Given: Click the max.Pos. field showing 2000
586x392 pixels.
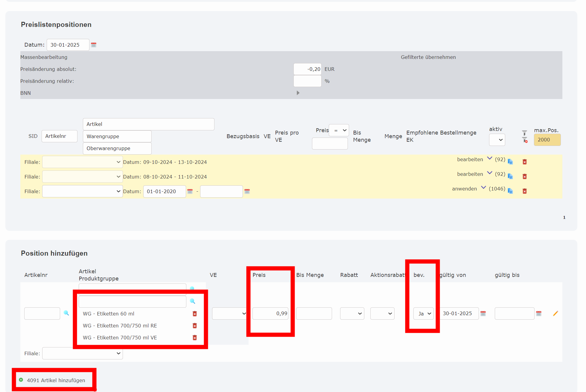Looking at the screenshot, I should click(547, 140).
